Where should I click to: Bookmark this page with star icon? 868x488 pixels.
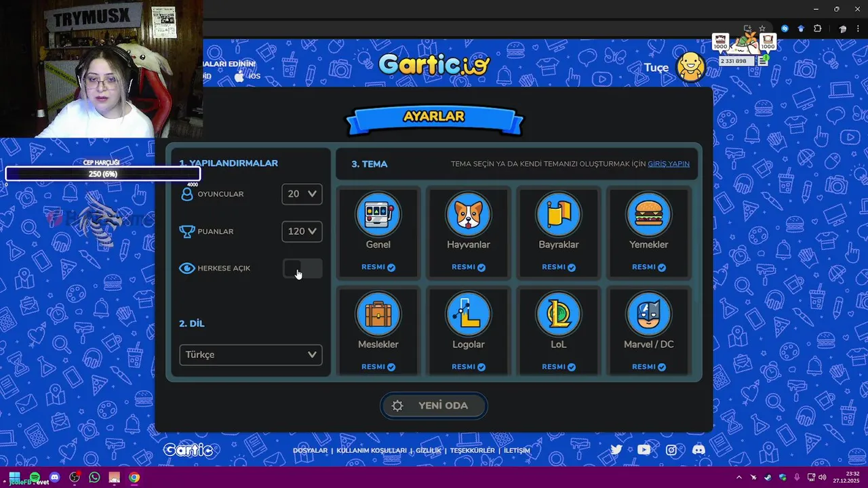tap(762, 28)
